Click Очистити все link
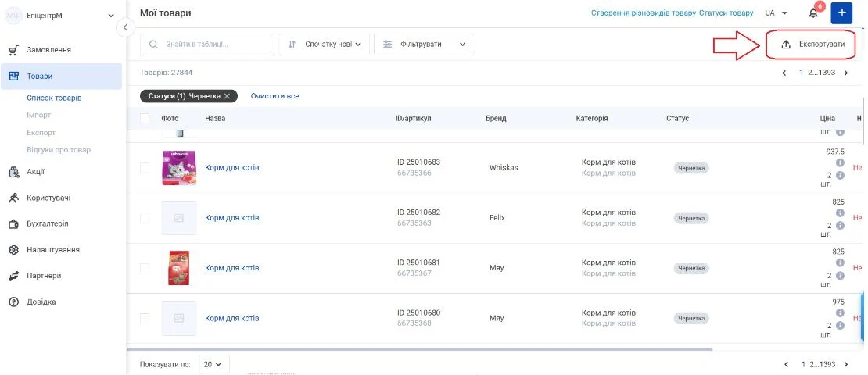 point(274,96)
